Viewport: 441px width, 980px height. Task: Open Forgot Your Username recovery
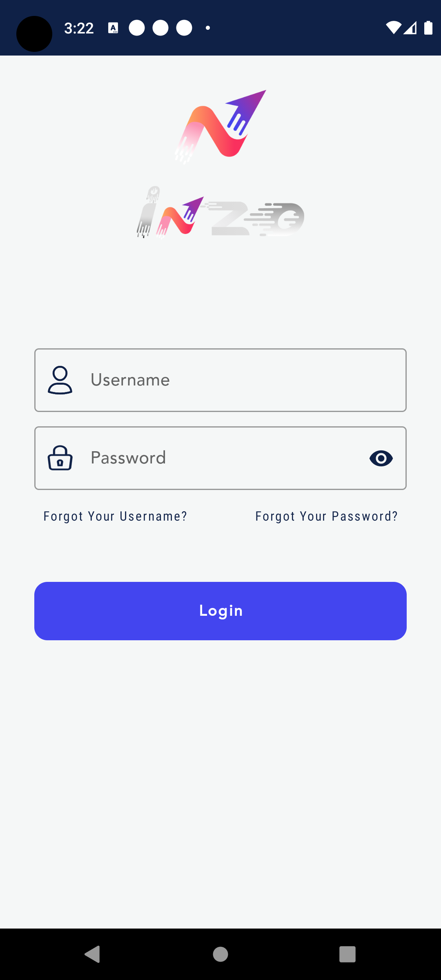(x=115, y=516)
